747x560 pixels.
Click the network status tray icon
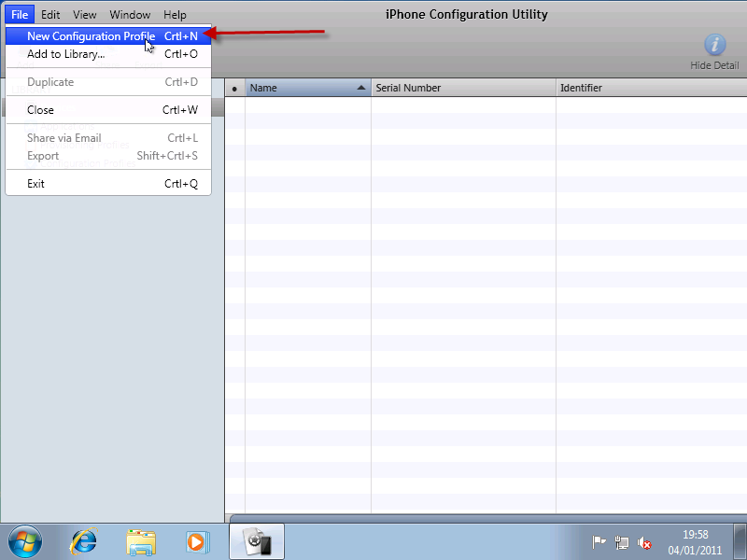pyautogui.click(x=622, y=542)
